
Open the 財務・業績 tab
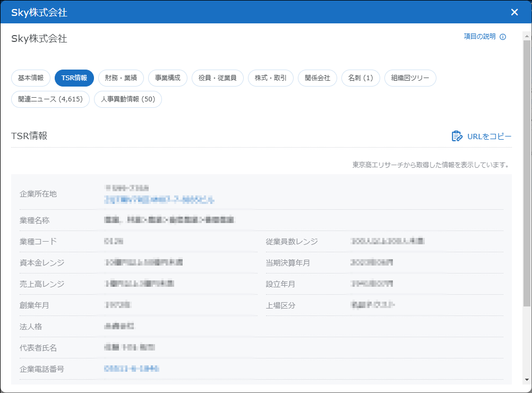121,78
